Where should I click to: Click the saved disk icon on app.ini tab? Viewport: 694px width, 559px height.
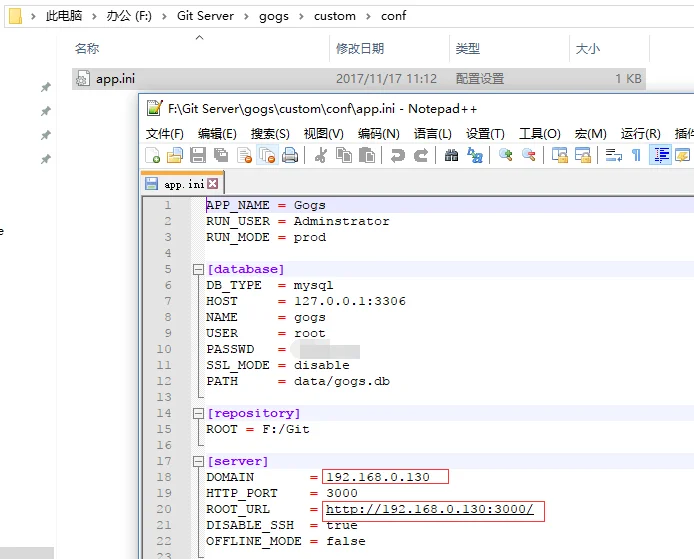(151, 183)
